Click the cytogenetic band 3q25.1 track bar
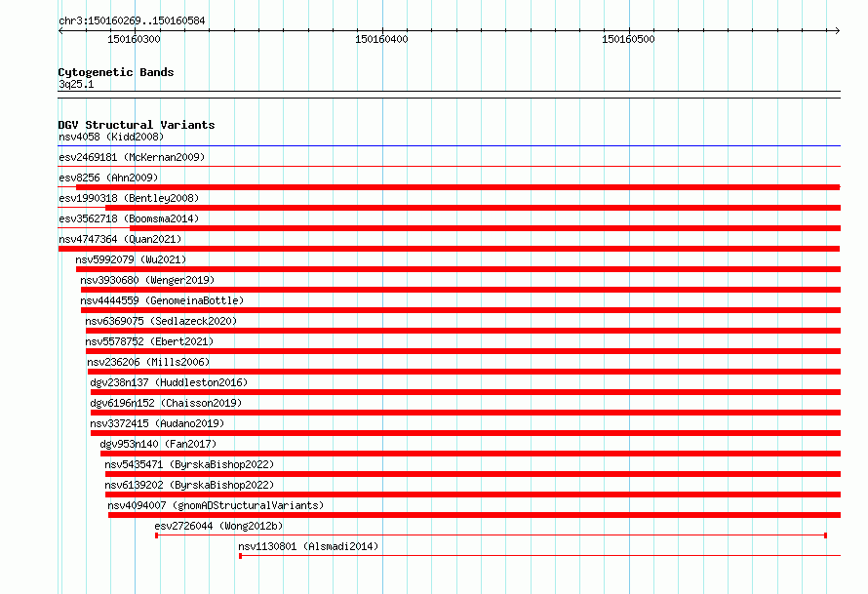The height and width of the screenshot is (594, 868). pyautogui.click(x=449, y=95)
